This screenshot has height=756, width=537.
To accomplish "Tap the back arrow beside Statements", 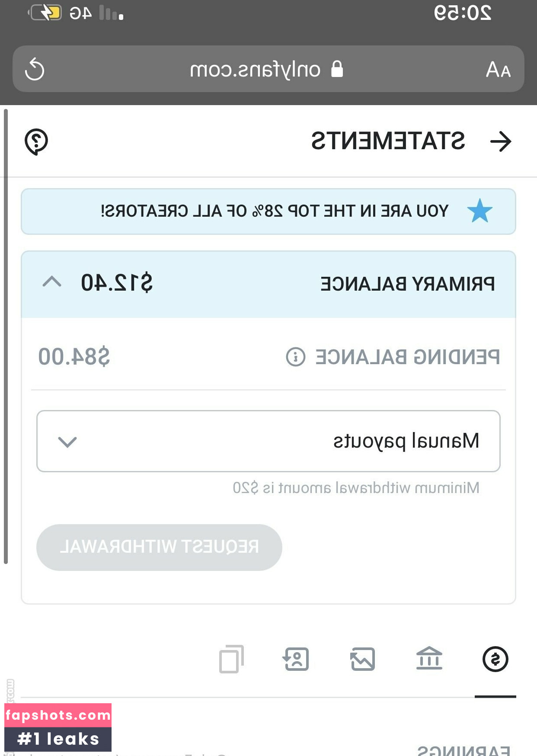I will point(501,141).
